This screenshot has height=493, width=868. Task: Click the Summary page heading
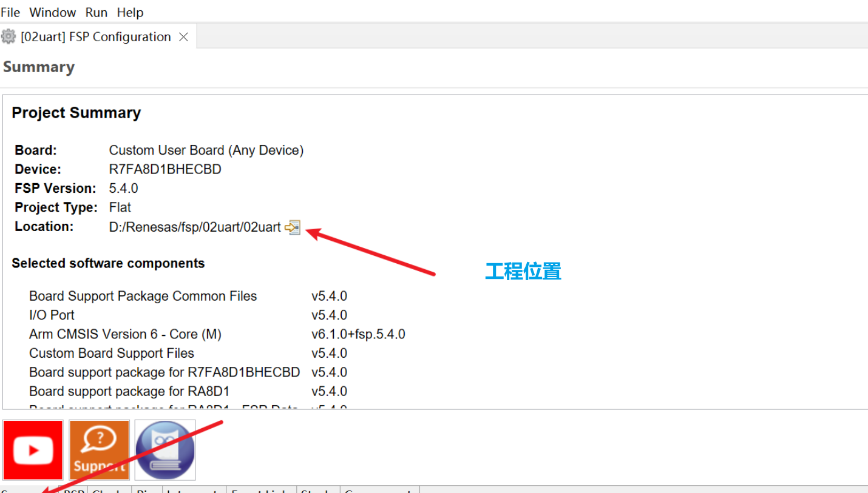coord(39,67)
